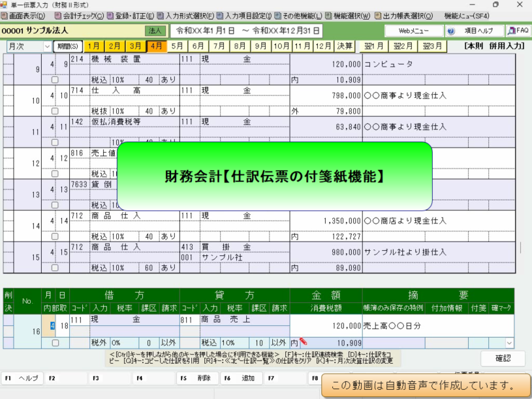Select the 8月 tab
This screenshot has height=399, width=532.
(240, 46)
